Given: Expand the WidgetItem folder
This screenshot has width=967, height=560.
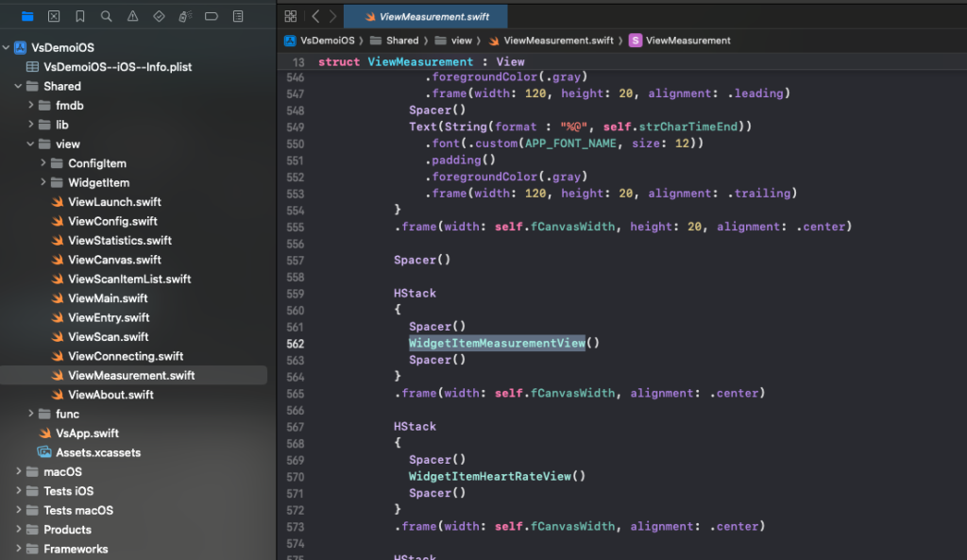Looking at the screenshot, I should pyautogui.click(x=43, y=183).
